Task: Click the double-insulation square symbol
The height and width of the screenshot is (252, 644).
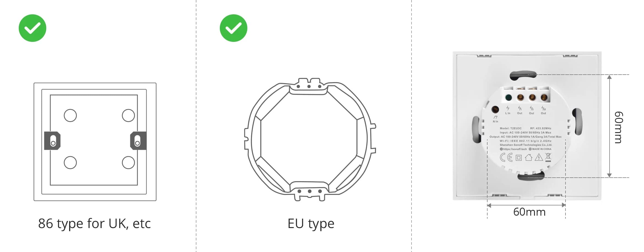Action: [519, 158]
